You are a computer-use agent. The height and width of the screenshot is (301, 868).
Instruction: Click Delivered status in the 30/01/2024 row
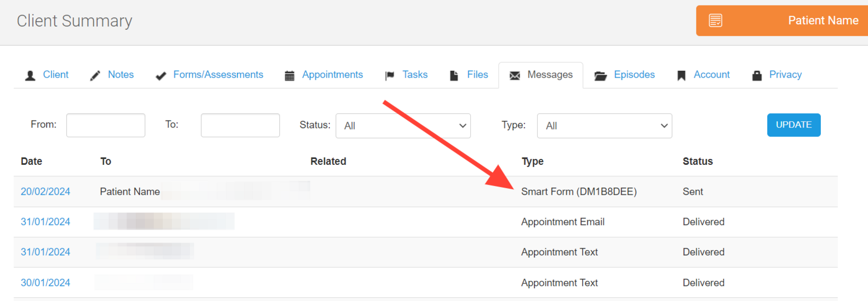point(704,283)
